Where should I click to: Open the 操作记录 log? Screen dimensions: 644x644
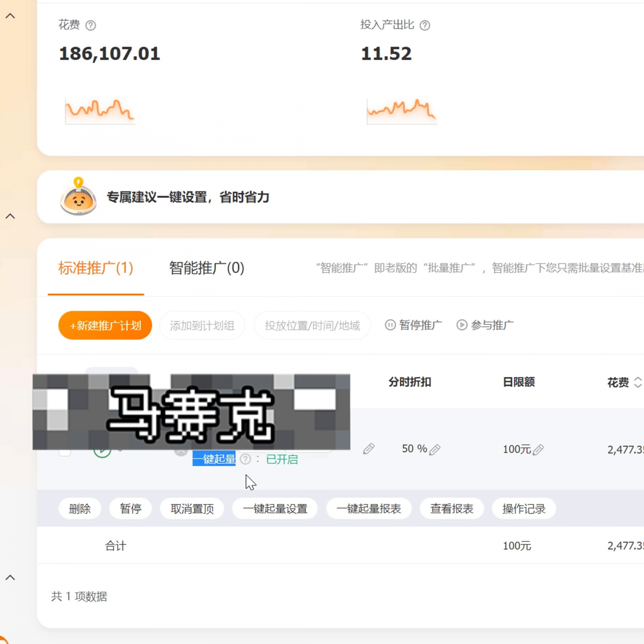pos(524,509)
